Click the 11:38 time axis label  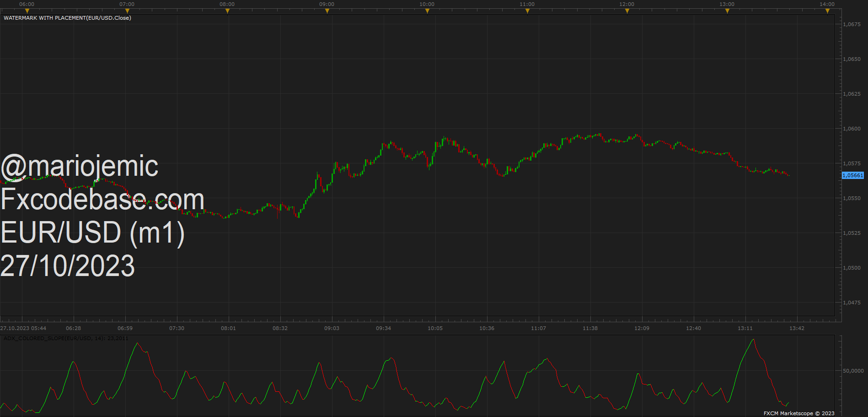(590, 328)
